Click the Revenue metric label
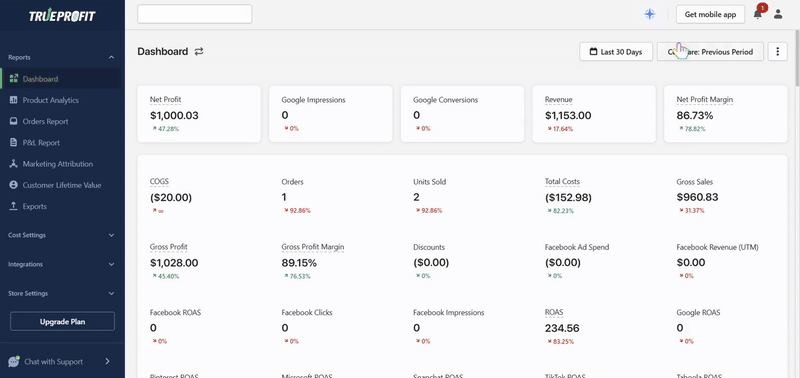Screen dimensions: 800x378 558,99
